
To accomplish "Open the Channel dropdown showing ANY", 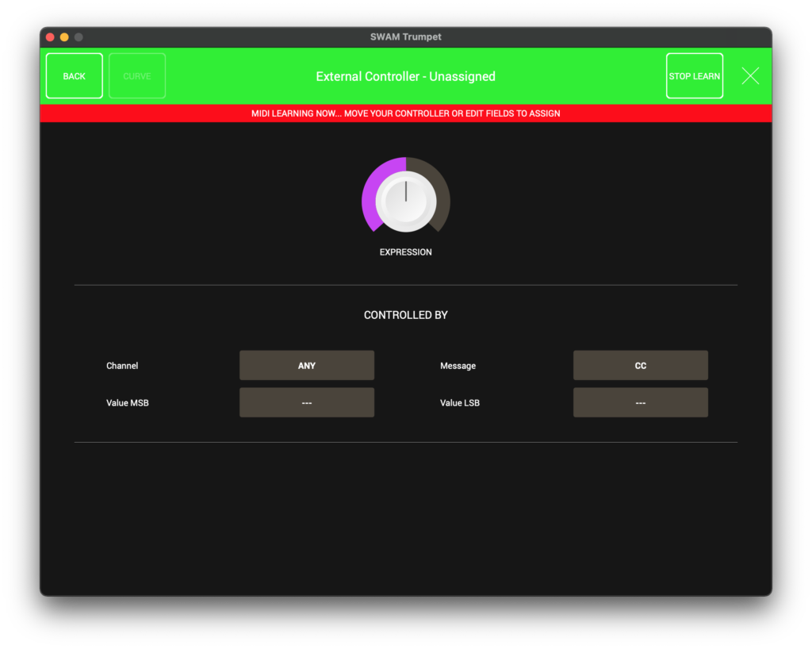I will (307, 366).
